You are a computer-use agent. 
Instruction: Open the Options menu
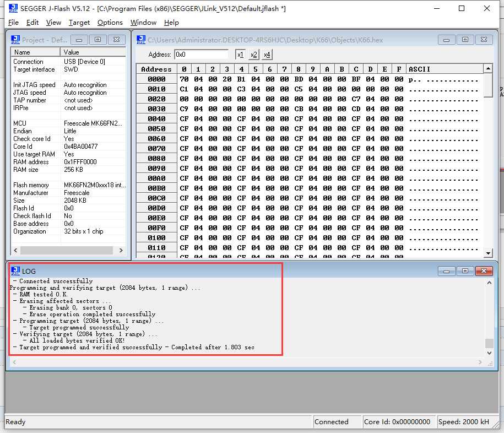click(110, 23)
